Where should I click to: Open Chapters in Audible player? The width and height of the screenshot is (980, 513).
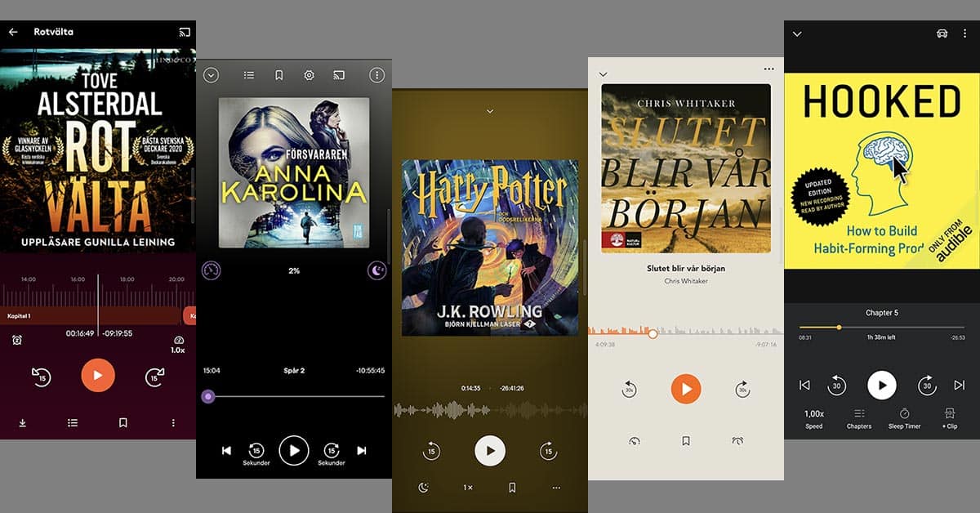pyautogui.click(x=859, y=419)
